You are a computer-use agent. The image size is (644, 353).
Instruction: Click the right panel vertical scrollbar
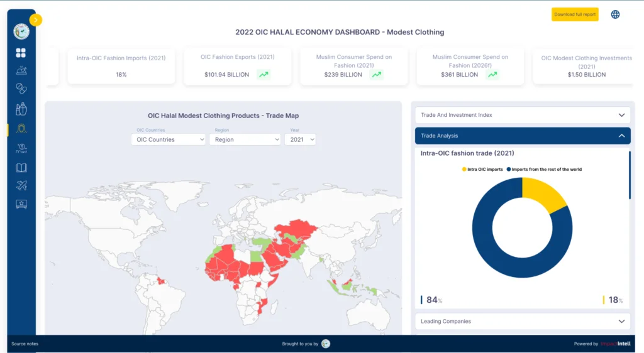(630, 175)
